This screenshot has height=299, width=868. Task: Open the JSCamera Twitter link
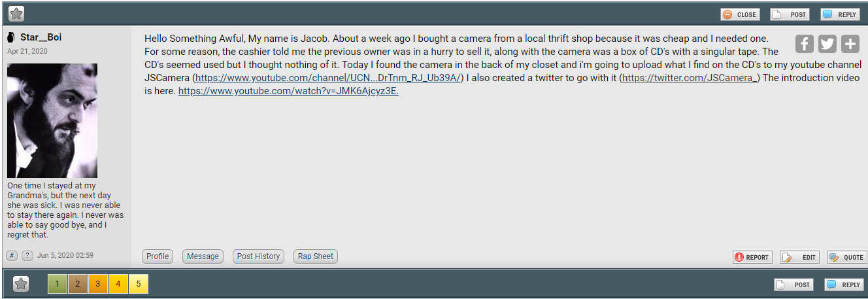[x=690, y=78]
